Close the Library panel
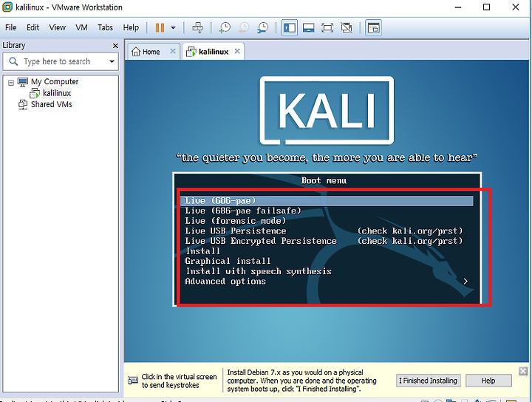The width and height of the screenshot is (532, 402). 115,46
